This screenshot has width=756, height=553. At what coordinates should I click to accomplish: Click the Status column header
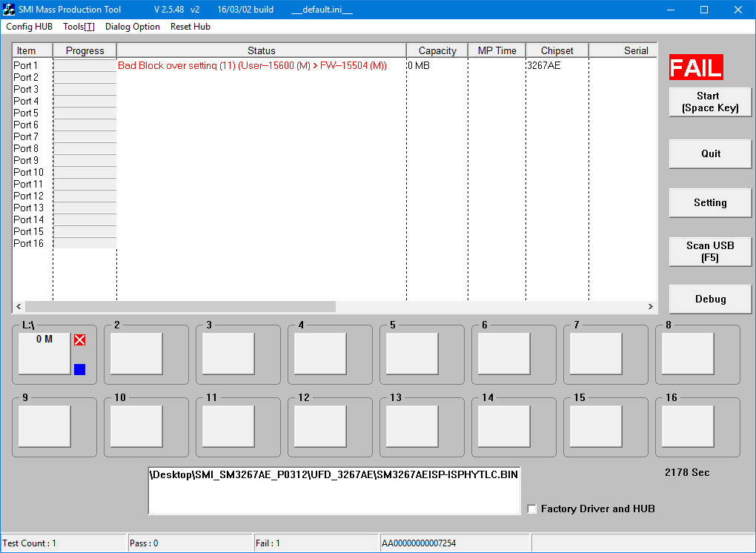(262, 50)
